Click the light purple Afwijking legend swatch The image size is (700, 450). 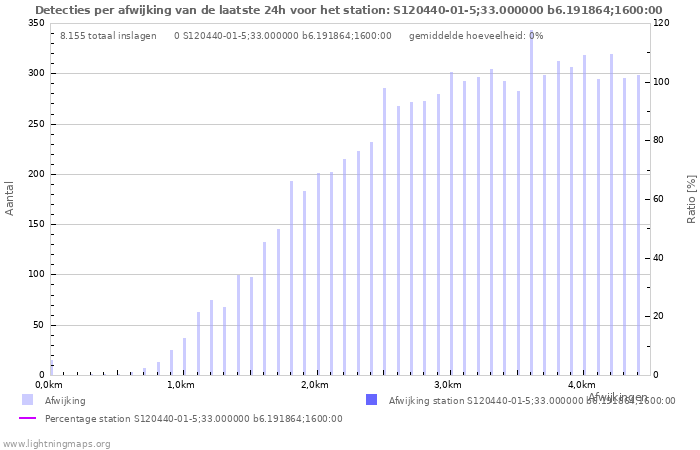[27, 400]
